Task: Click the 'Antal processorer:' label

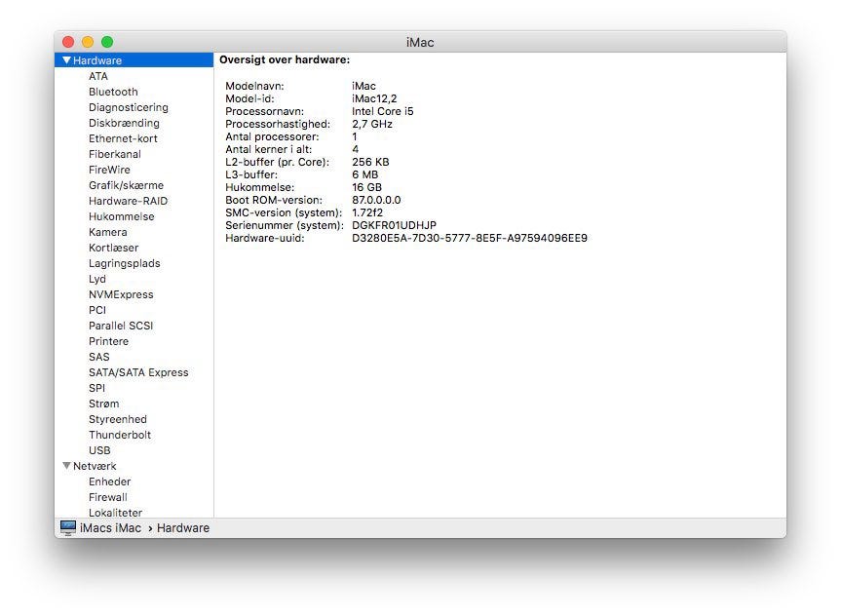Action: coord(272,136)
